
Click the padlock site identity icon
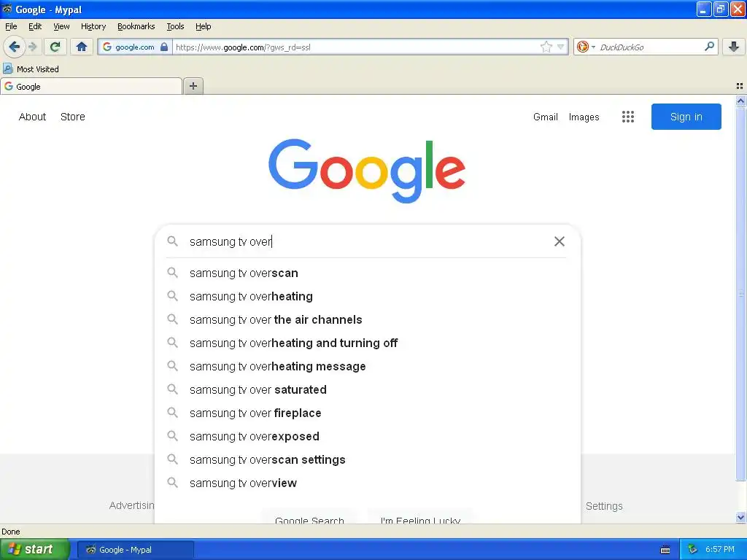[x=164, y=47]
